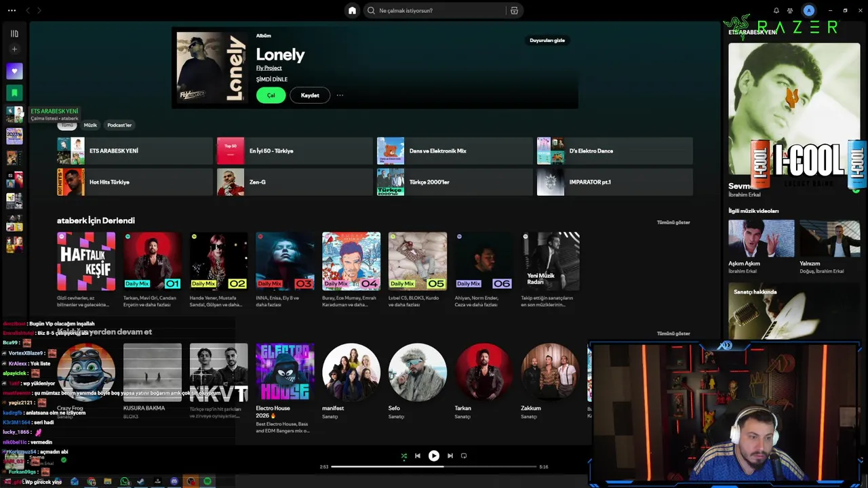Select the Tümü filter chip
Screen dimensions: 868x488
click(x=67, y=125)
